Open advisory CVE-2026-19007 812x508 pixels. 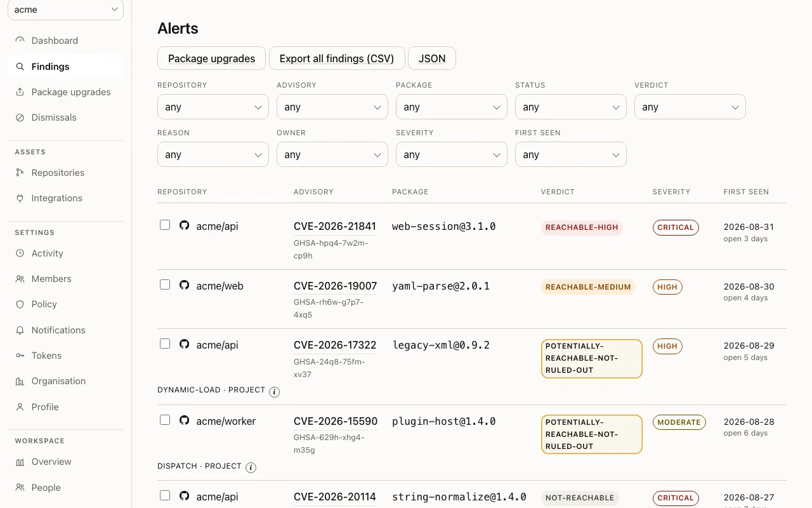[335, 286]
